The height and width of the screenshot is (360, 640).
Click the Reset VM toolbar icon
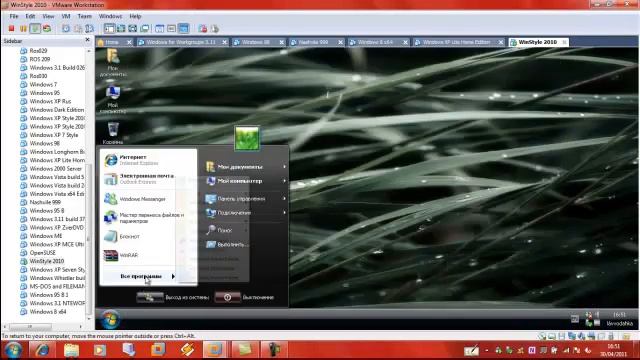coord(47,29)
